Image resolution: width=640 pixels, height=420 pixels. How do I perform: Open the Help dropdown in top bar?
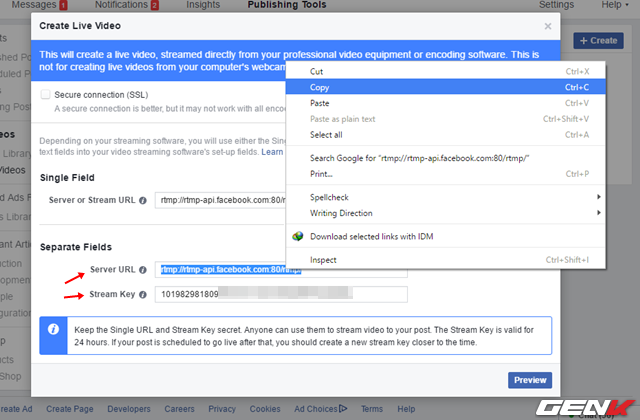point(615,5)
